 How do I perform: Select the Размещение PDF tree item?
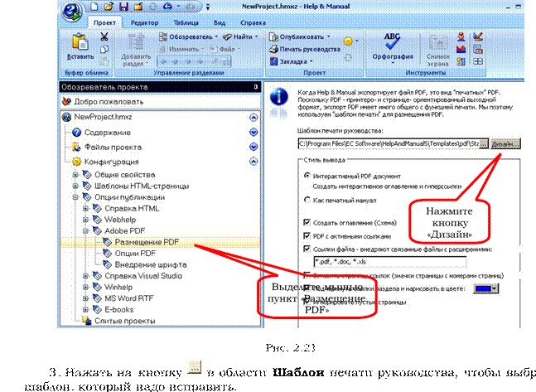[147, 242]
